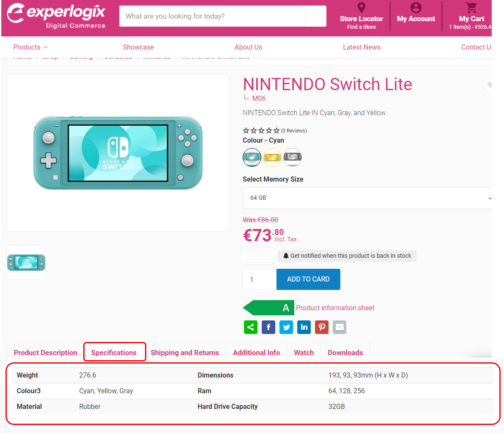Select the Cyan colour swatch
The image size is (504, 433).
[x=252, y=157]
